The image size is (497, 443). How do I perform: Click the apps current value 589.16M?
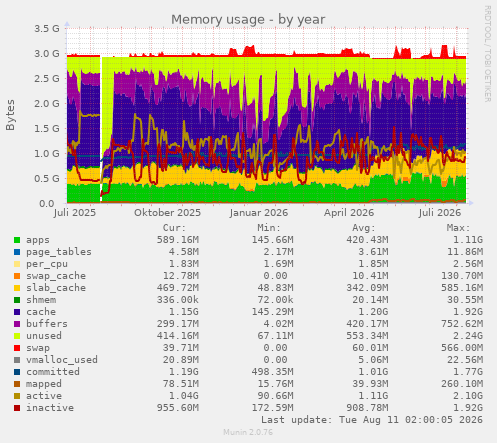[178, 240]
